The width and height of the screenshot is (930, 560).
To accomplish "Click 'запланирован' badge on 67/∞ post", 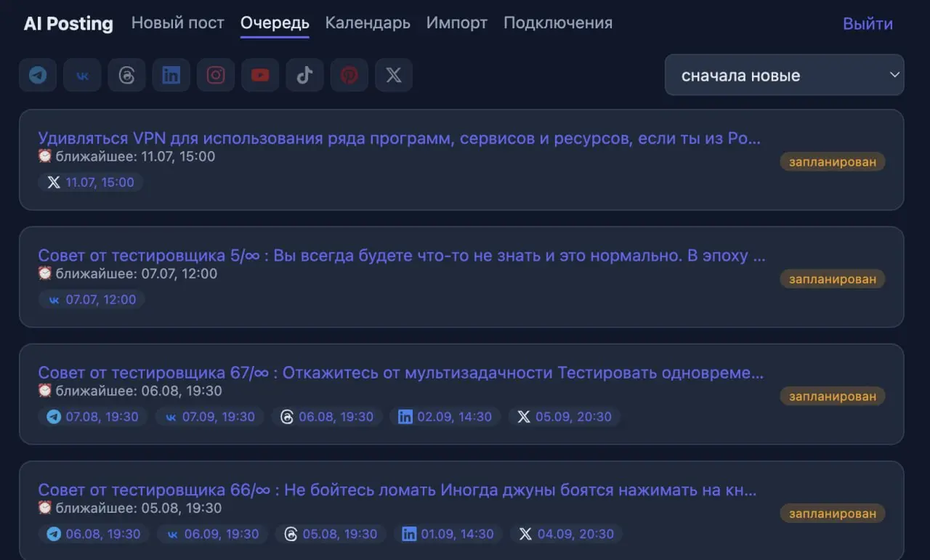I will tap(833, 396).
